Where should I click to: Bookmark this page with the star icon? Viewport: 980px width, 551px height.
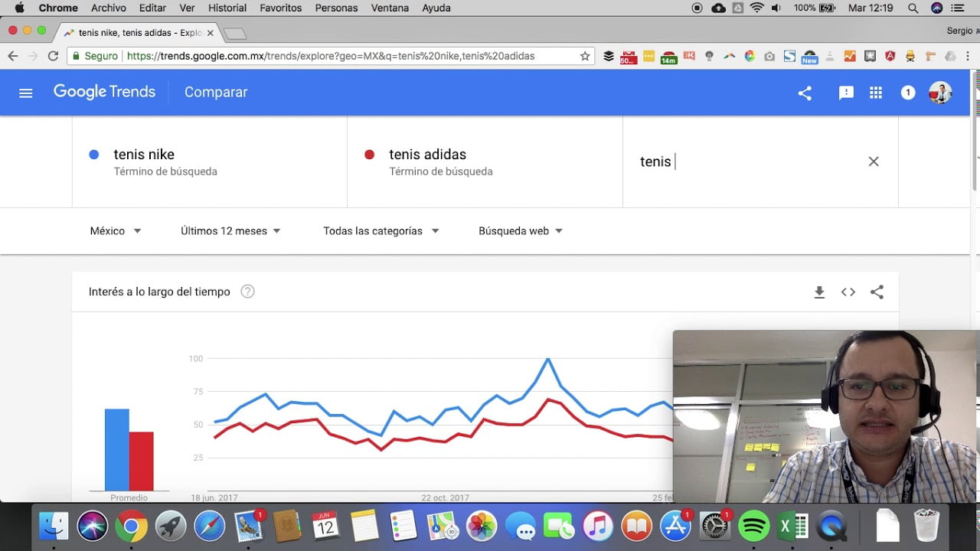(585, 56)
